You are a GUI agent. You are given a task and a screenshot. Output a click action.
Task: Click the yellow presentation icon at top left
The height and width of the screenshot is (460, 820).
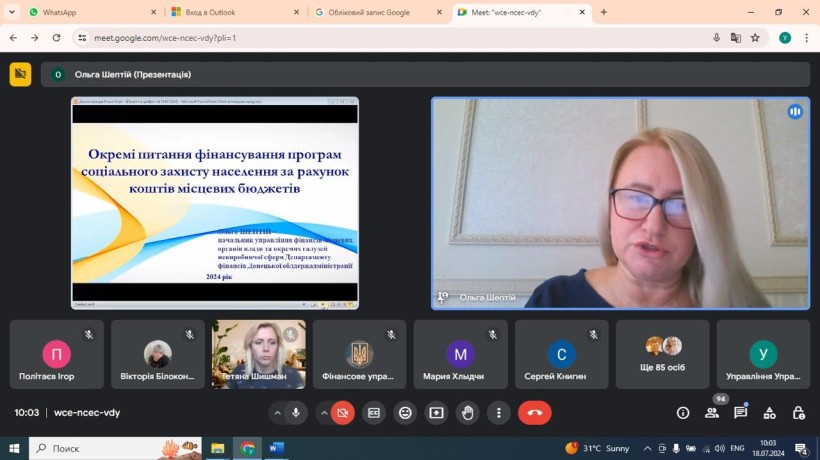[x=20, y=74]
